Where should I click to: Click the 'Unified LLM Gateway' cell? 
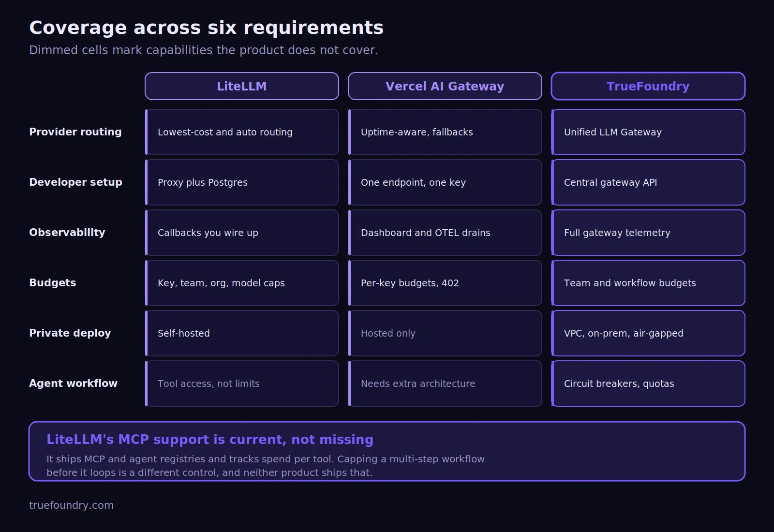(x=648, y=132)
